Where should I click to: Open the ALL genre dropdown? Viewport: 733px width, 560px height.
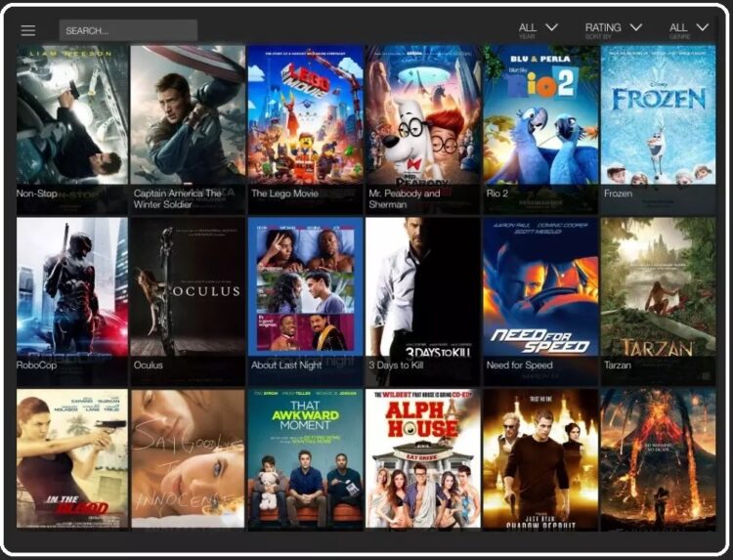click(689, 30)
